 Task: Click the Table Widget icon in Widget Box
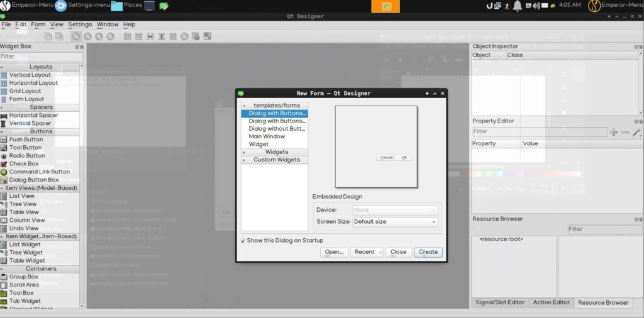click(x=4, y=261)
